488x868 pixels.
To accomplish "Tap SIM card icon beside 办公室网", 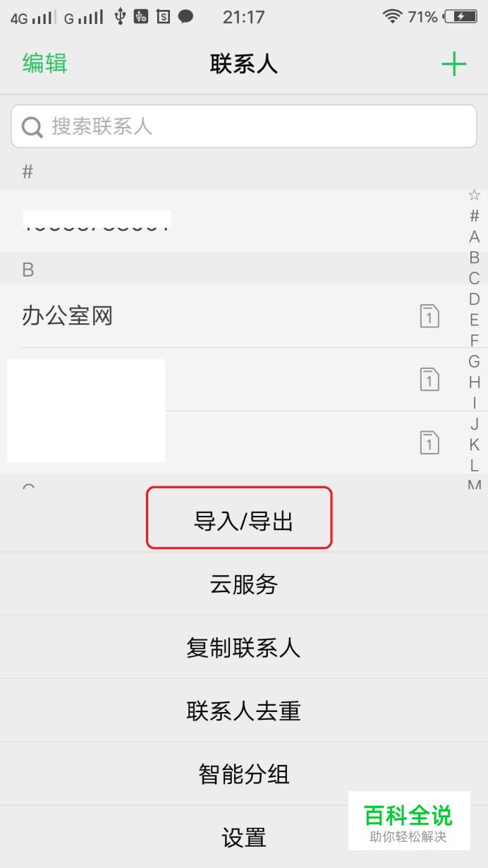I will 429,316.
